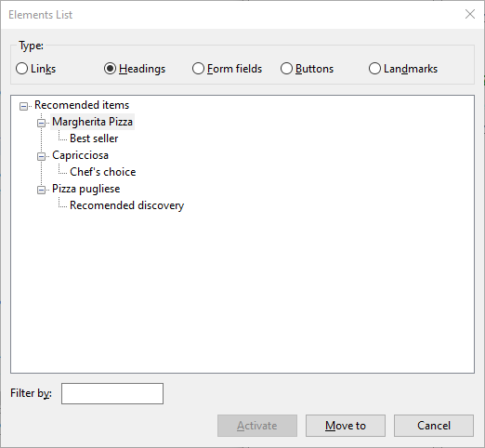Select the Chef's choice heading

103,172
